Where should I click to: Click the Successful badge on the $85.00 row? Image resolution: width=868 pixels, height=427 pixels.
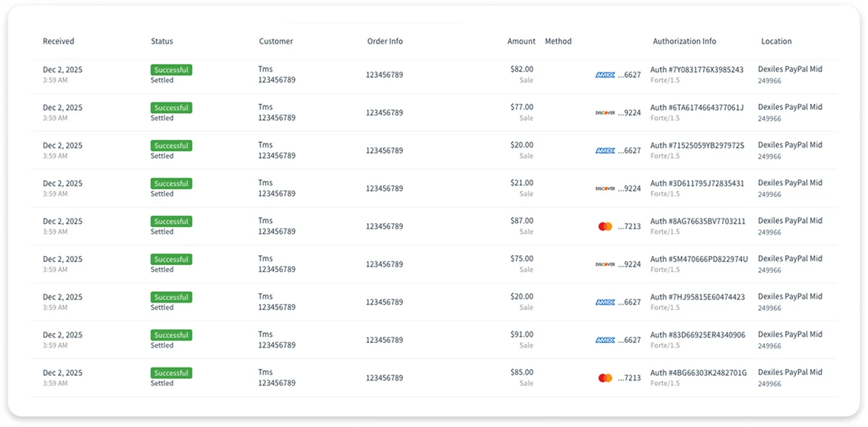pyautogui.click(x=171, y=374)
